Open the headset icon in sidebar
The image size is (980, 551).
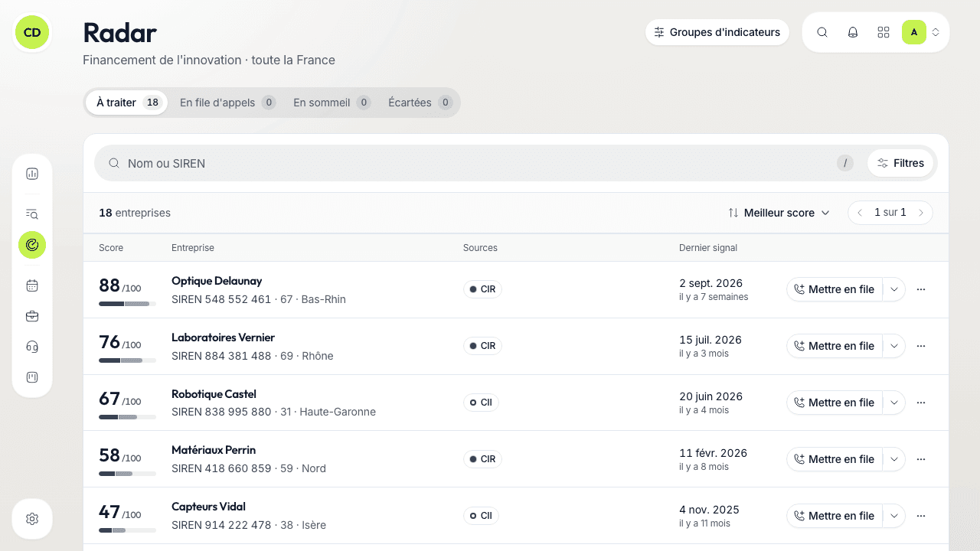(32, 347)
